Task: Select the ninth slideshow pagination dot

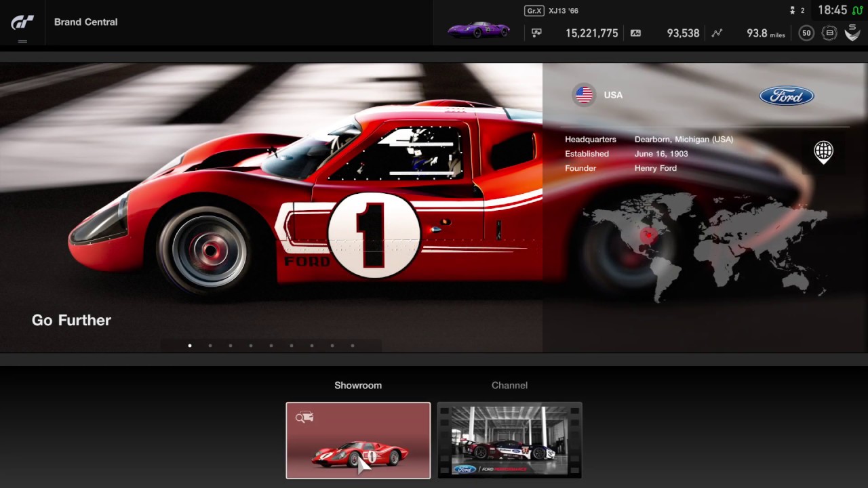Action: (353, 346)
